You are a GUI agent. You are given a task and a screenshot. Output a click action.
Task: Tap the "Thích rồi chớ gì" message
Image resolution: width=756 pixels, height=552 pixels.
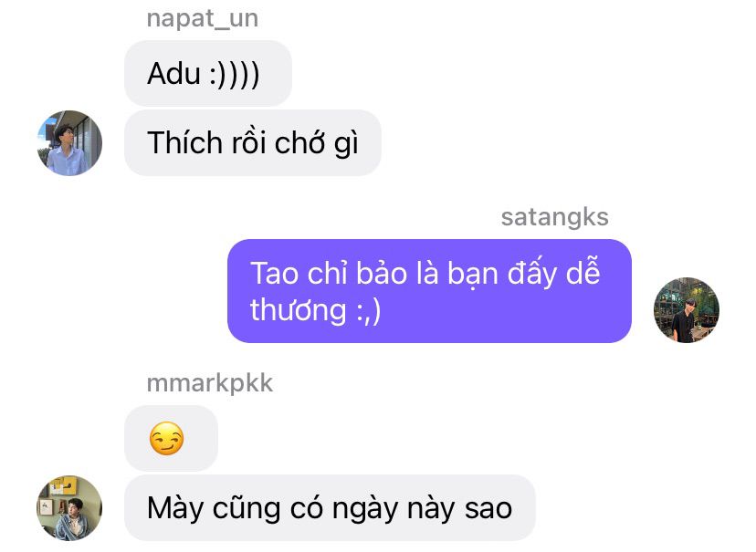point(253,142)
